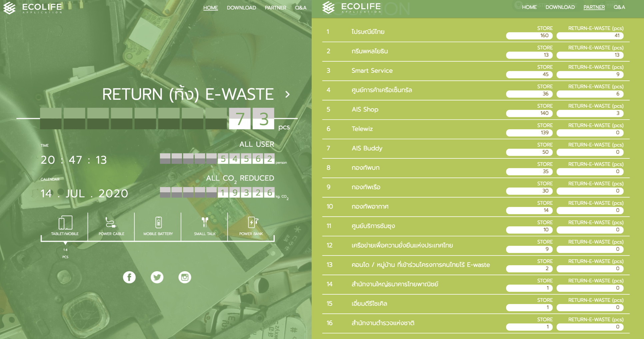Open PARTNER in left navigation
This screenshot has height=339, width=644.
(x=275, y=8)
